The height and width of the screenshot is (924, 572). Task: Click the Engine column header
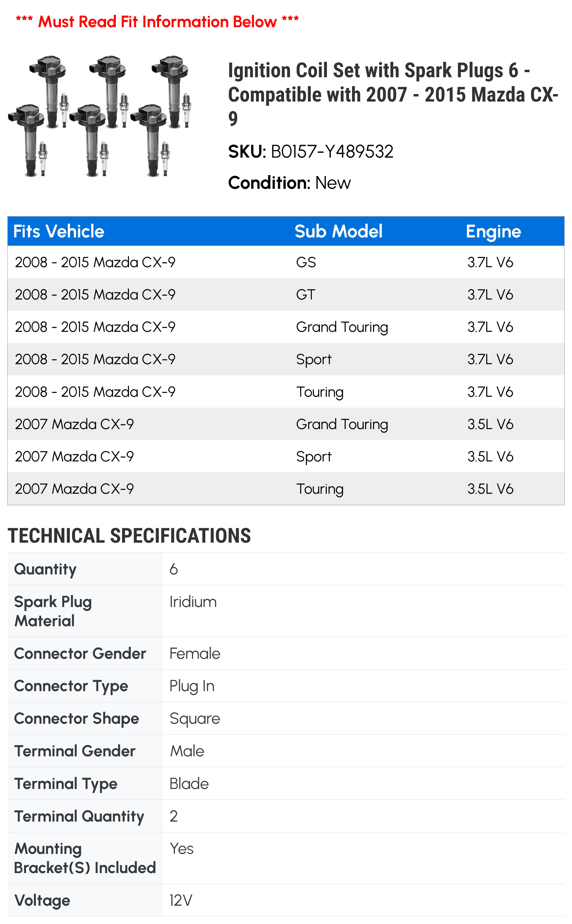493,231
